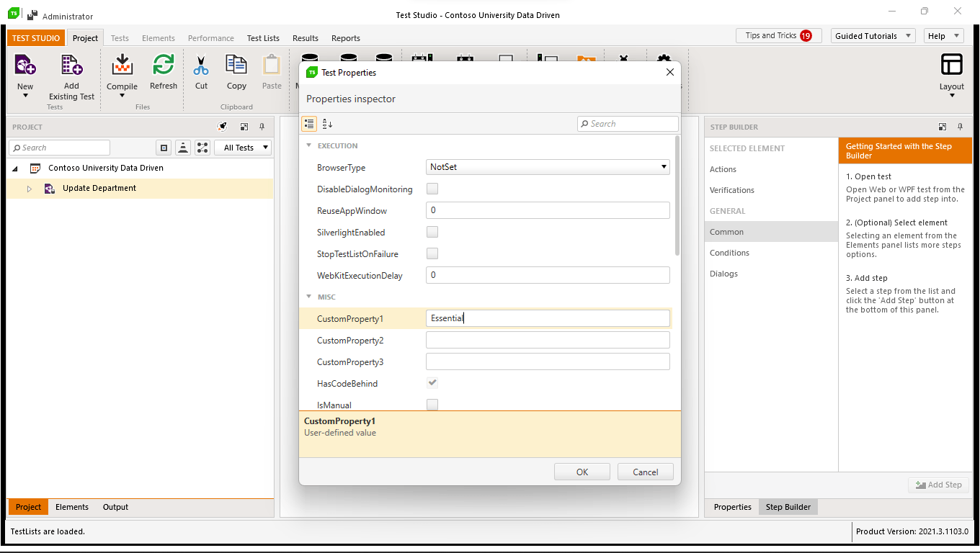
Task: Toggle the SilverlightEnabled checkbox
Action: [x=432, y=232]
